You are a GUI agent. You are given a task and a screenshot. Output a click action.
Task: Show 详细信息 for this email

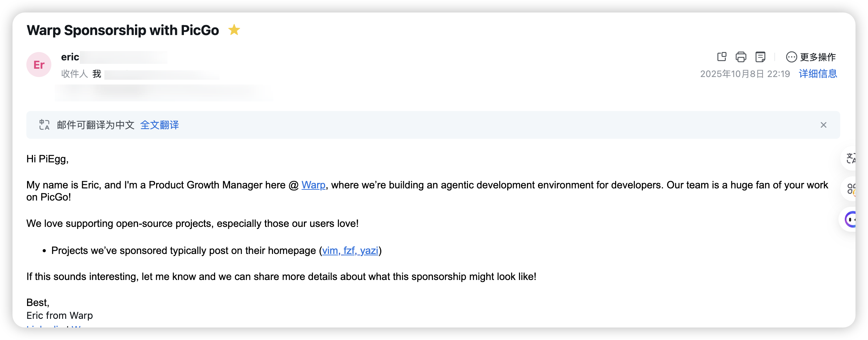click(x=818, y=74)
